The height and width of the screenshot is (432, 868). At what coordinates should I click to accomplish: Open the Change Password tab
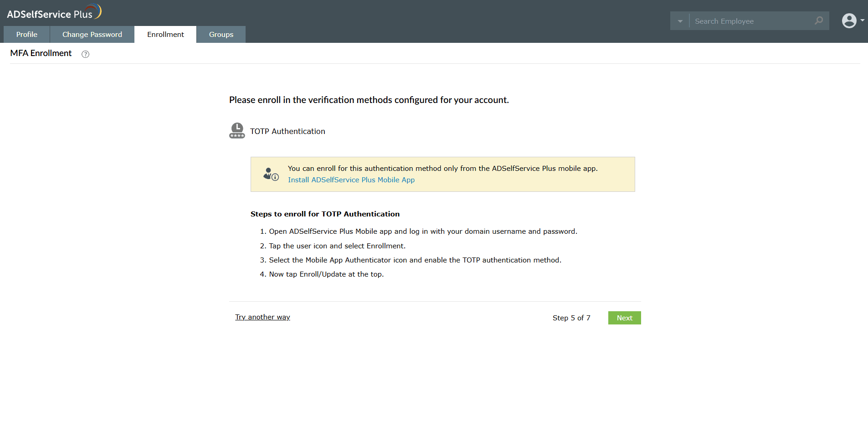[x=92, y=35]
